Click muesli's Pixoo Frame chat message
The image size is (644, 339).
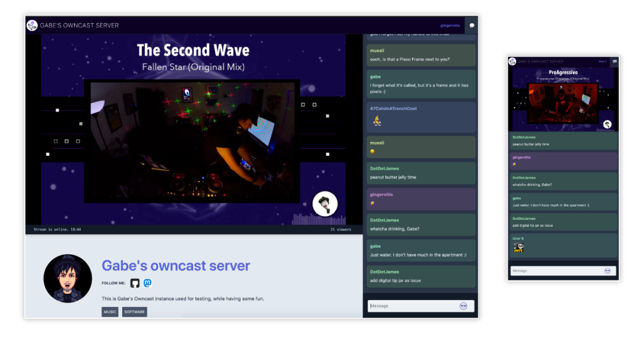tap(421, 55)
